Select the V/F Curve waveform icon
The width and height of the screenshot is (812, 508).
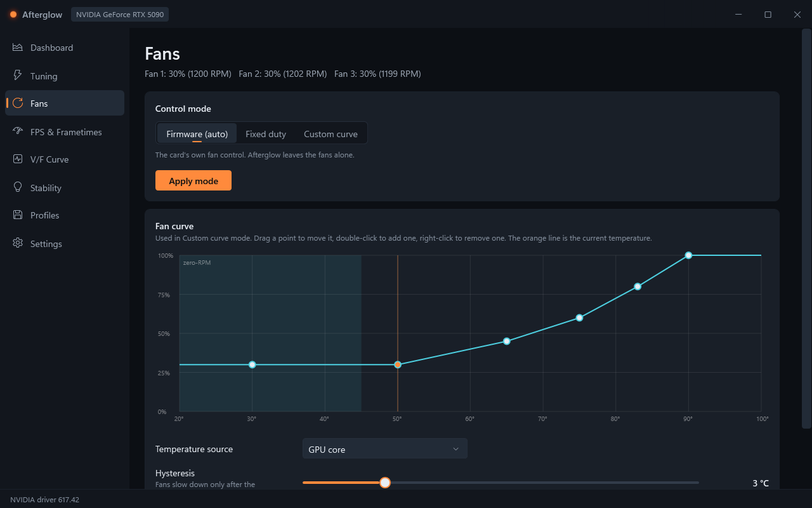[18, 159]
